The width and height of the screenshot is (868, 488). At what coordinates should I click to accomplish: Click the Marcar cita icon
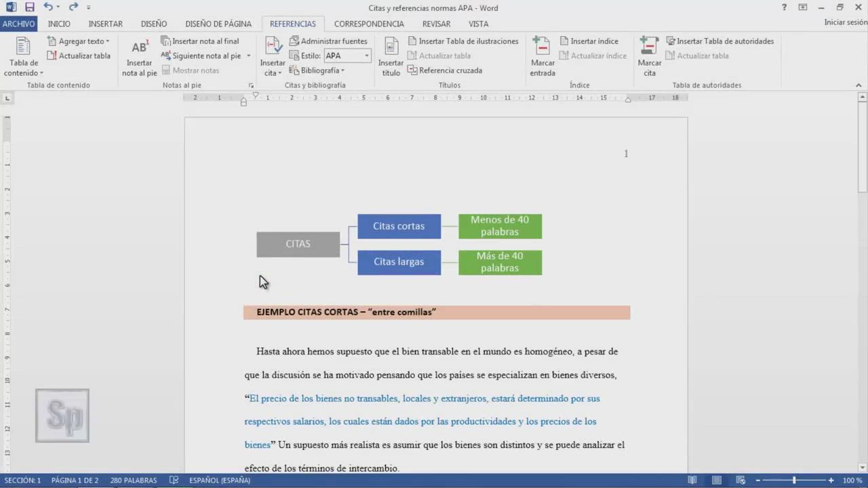(x=649, y=47)
